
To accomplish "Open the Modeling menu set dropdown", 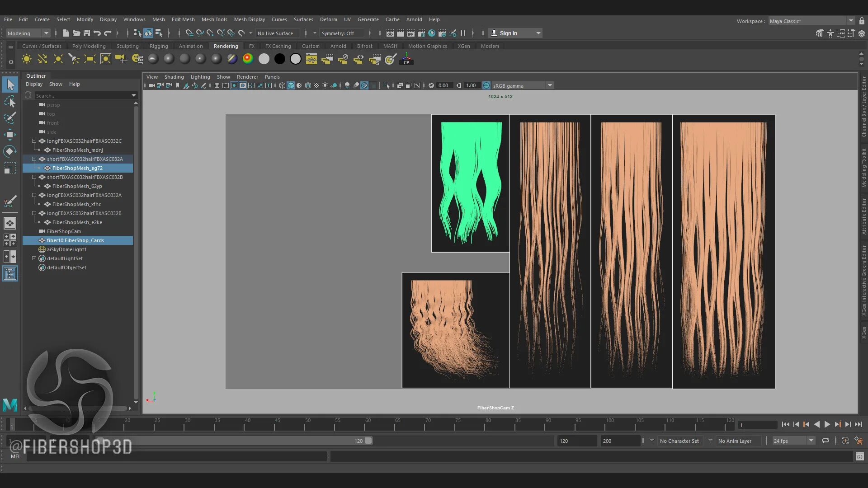I will pyautogui.click(x=28, y=33).
